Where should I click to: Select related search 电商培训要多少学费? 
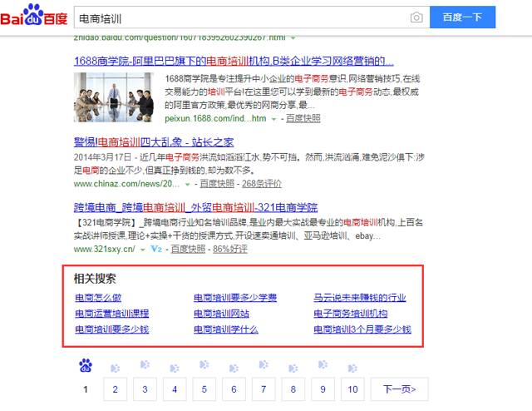click(235, 298)
